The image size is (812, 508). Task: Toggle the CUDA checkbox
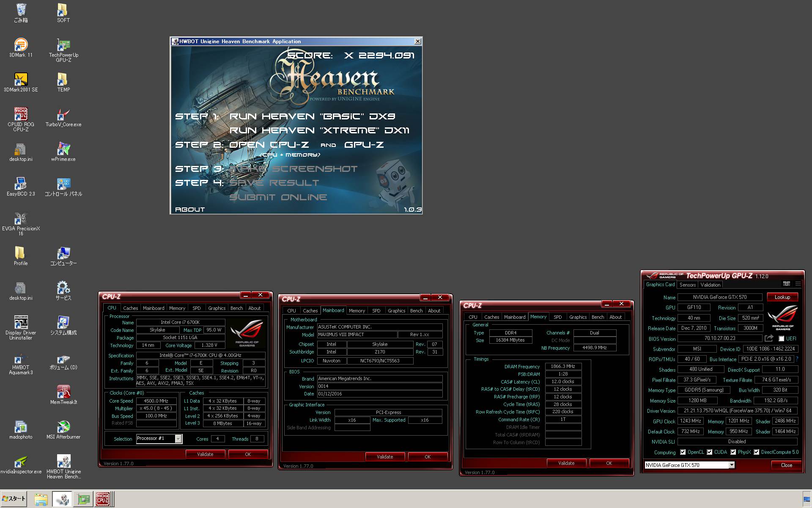click(x=709, y=452)
